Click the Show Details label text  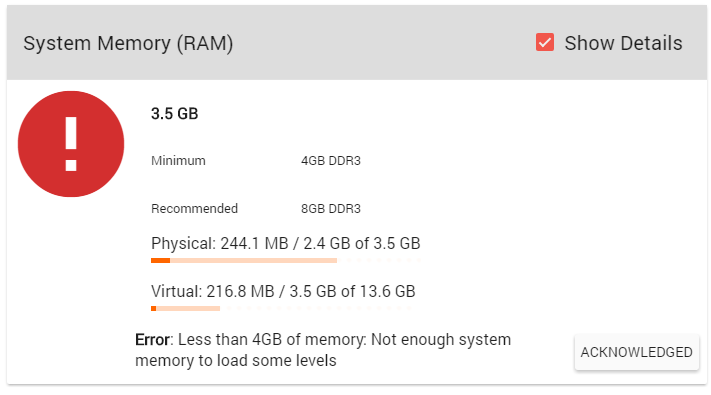623,43
